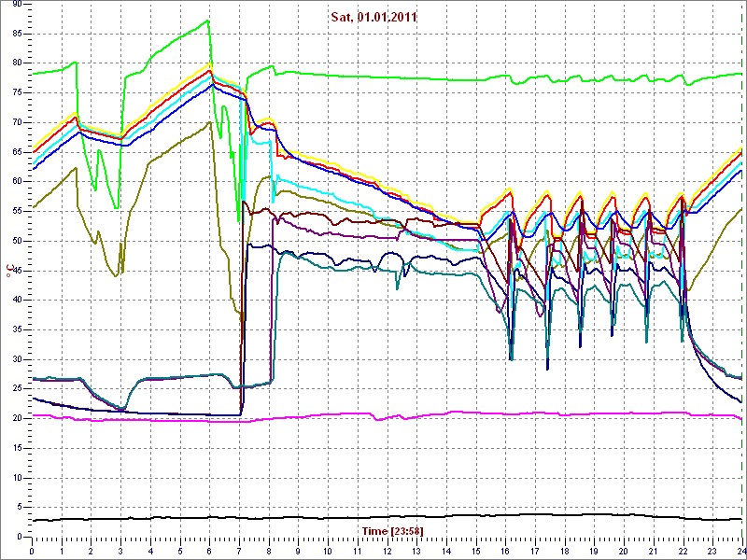The height and width of the screenshot is (560, 747).
Task: Click hour 16 on the time axis
Action: pyautogui.click(x=506, y=551)
